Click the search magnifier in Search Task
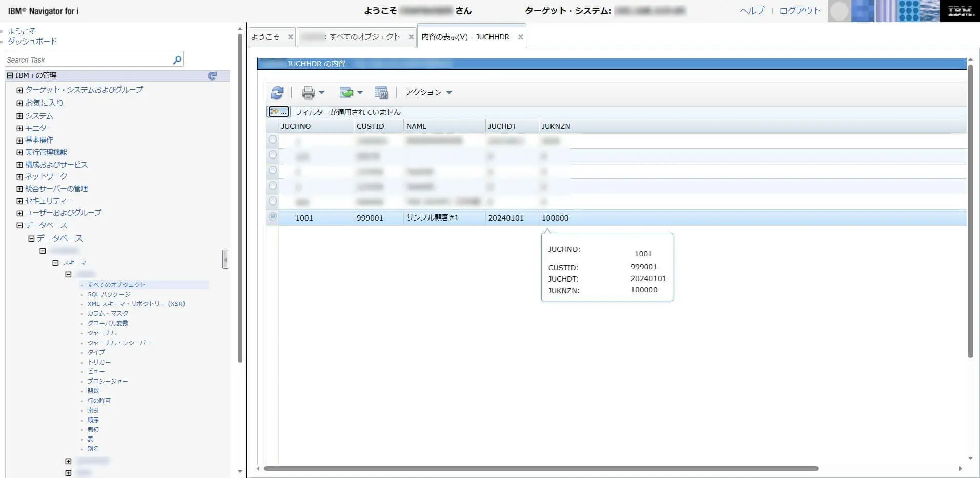 tap(177, 60)
